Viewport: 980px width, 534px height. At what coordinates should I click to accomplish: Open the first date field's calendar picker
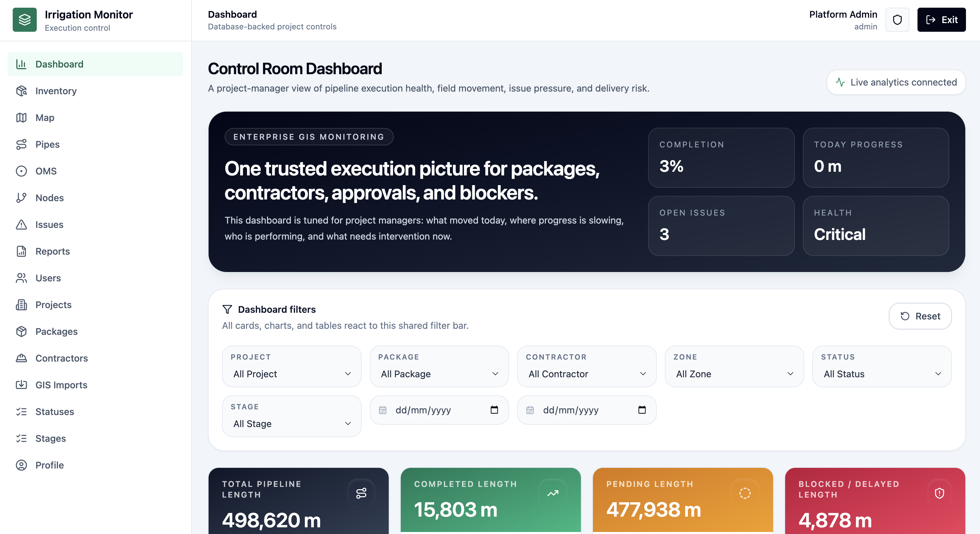pos(494,410)
